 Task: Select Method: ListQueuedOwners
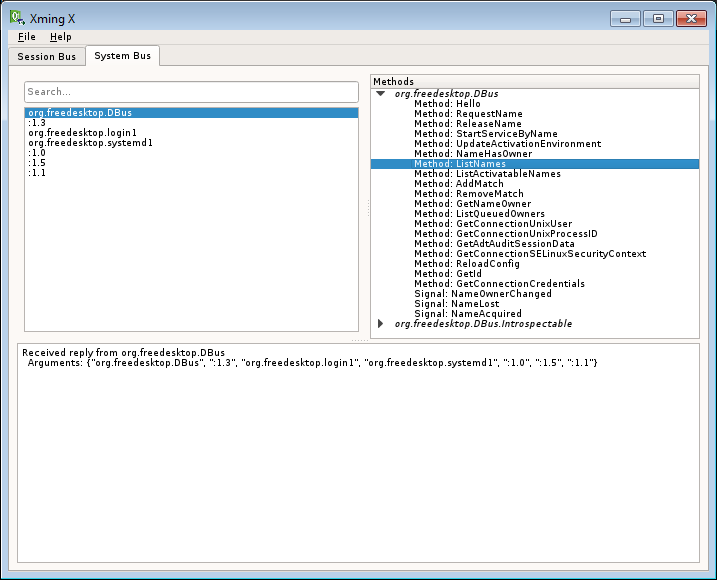pyautogui.click(x=479, y=214)
